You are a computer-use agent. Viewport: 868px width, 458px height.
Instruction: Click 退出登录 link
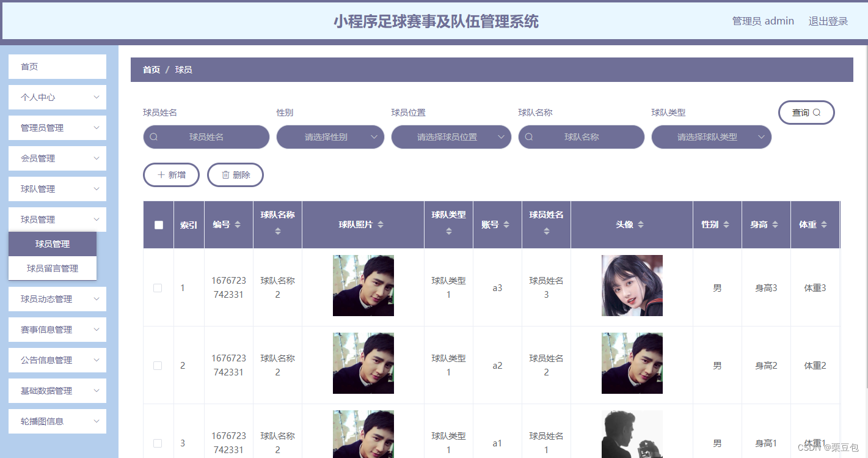828,21
